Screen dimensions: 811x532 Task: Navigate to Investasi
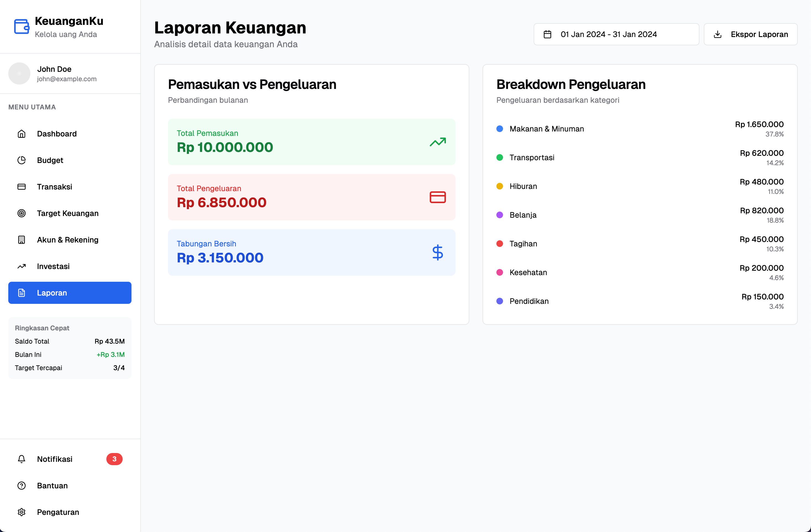pos(70,267)
